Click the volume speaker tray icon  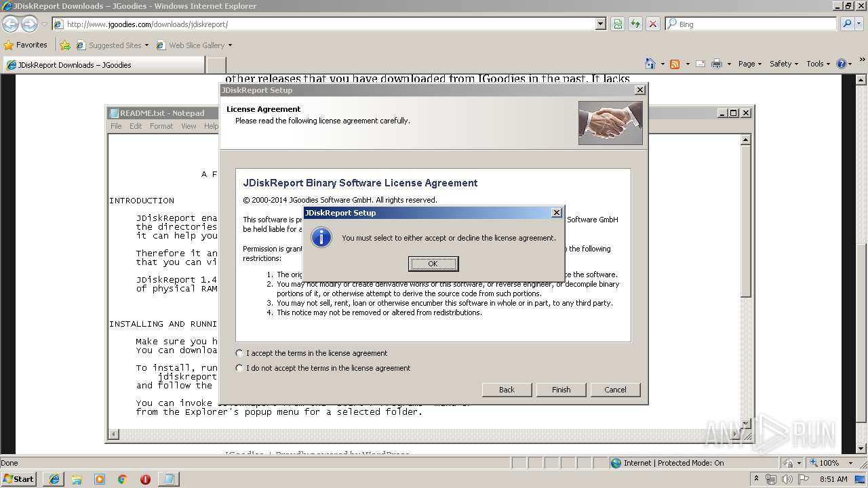point(787,479)
